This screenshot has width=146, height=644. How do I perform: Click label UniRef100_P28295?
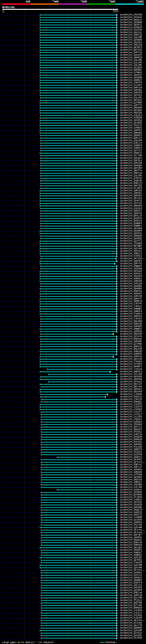click(131, 618)
